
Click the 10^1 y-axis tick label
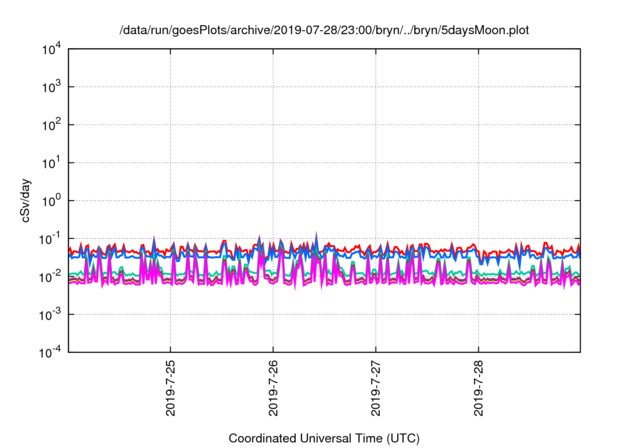pyautogui.click(x=50, y=162)
